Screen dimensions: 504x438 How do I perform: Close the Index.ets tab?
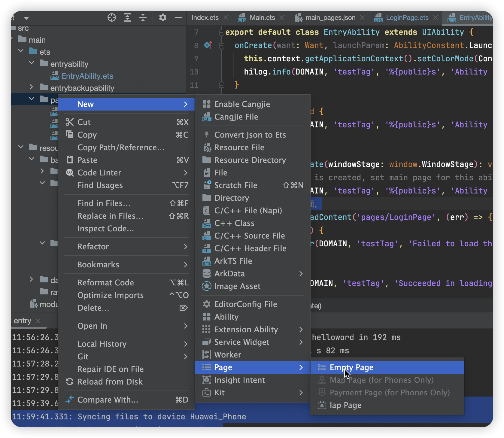226,18
